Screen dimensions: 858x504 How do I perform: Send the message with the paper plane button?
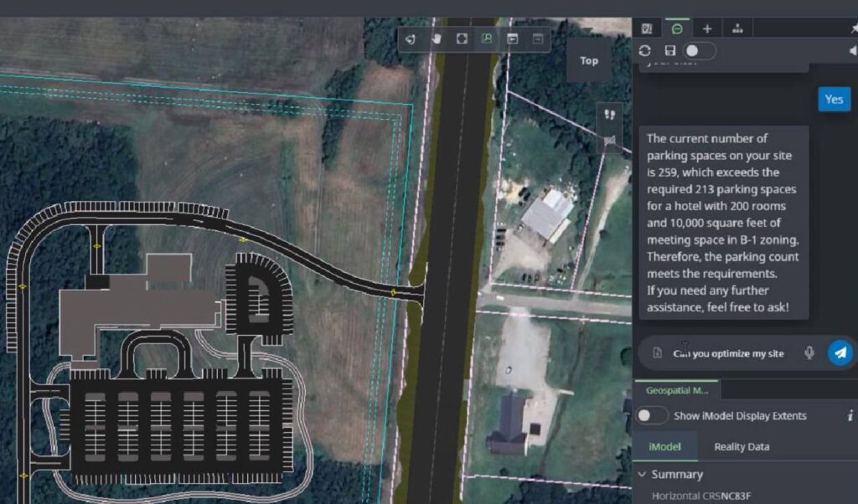[x=842, y=352]
